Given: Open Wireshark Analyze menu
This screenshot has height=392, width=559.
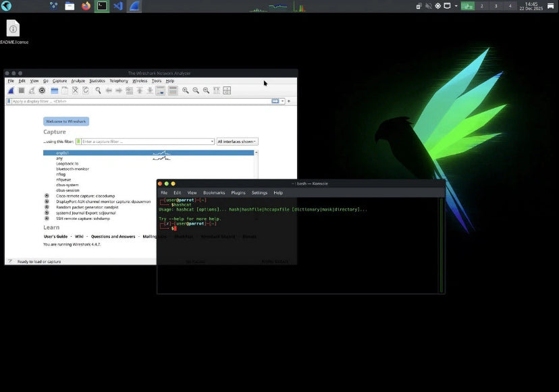Looking at the screenshot, I should [x=78, y=81].
